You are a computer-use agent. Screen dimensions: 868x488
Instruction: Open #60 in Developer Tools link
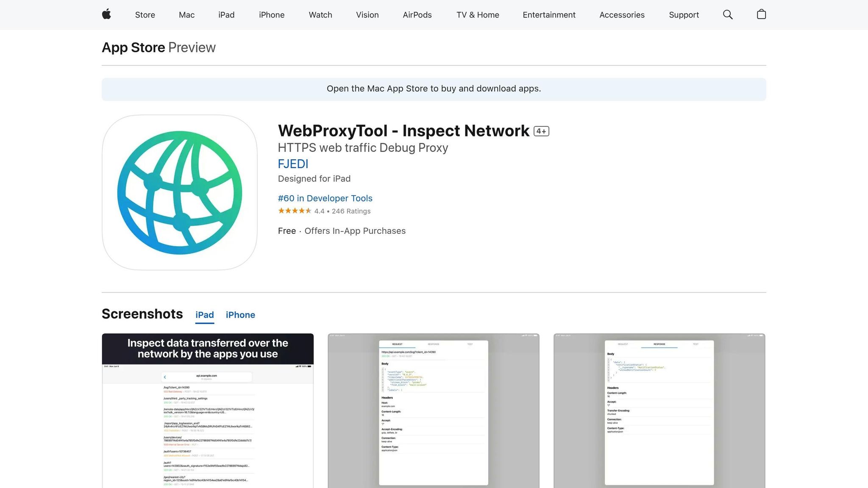(325, 198)
